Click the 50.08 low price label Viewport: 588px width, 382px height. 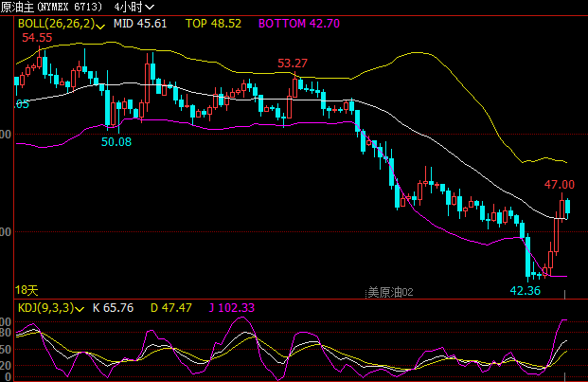(x=116, y=142)
